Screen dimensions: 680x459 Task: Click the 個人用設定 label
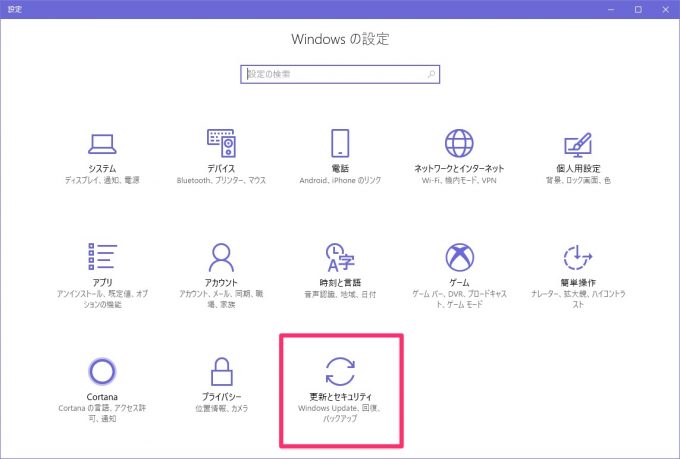point(578,168)
